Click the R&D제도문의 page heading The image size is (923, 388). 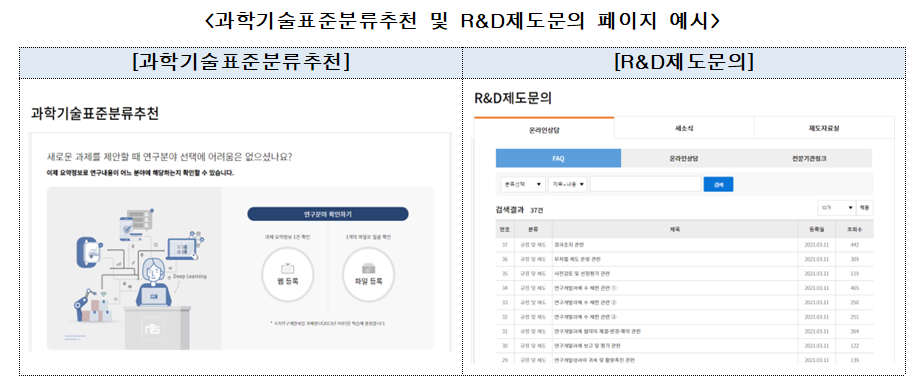pos(513,99)
